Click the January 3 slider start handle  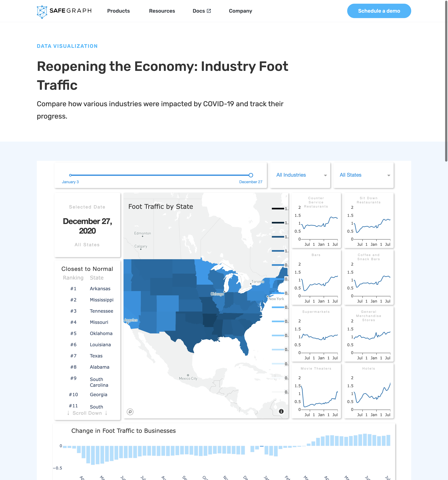point(70,175)
